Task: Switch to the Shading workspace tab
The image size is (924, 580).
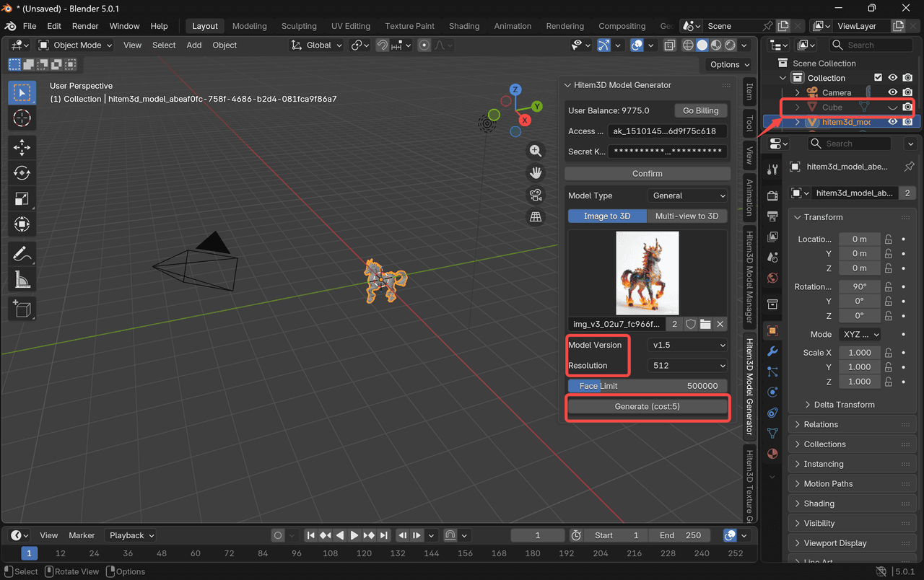Action: click(464, 26)
